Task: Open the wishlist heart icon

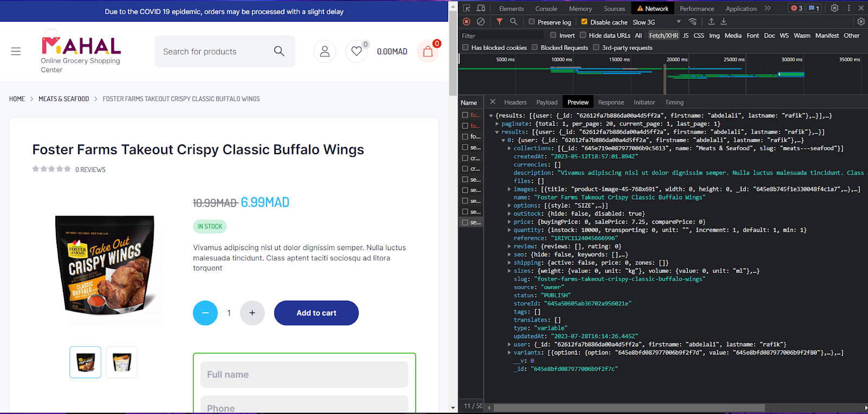Action: point(356,52)
